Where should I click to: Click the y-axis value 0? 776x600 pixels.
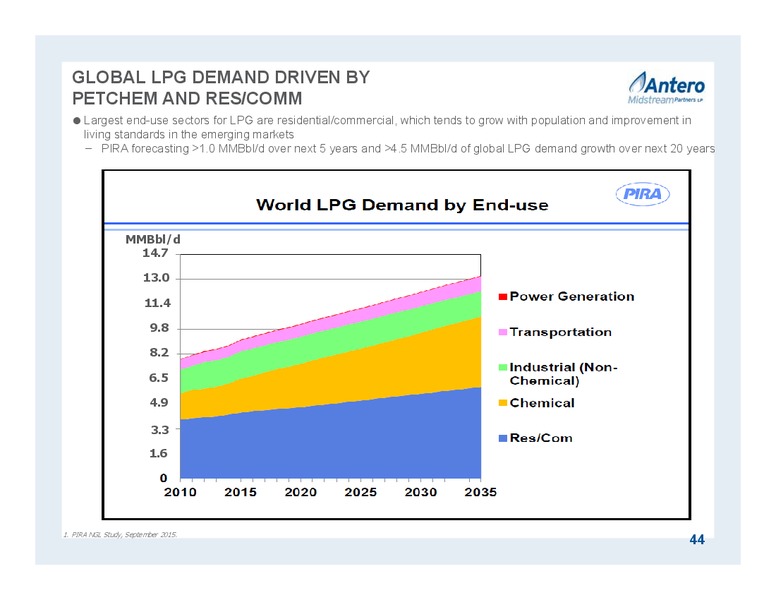[163, 478]
